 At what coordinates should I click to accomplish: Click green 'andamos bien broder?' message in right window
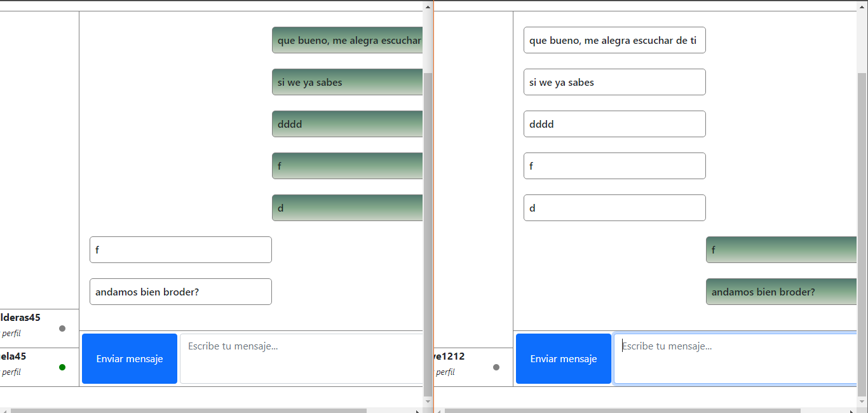(782, 292)
